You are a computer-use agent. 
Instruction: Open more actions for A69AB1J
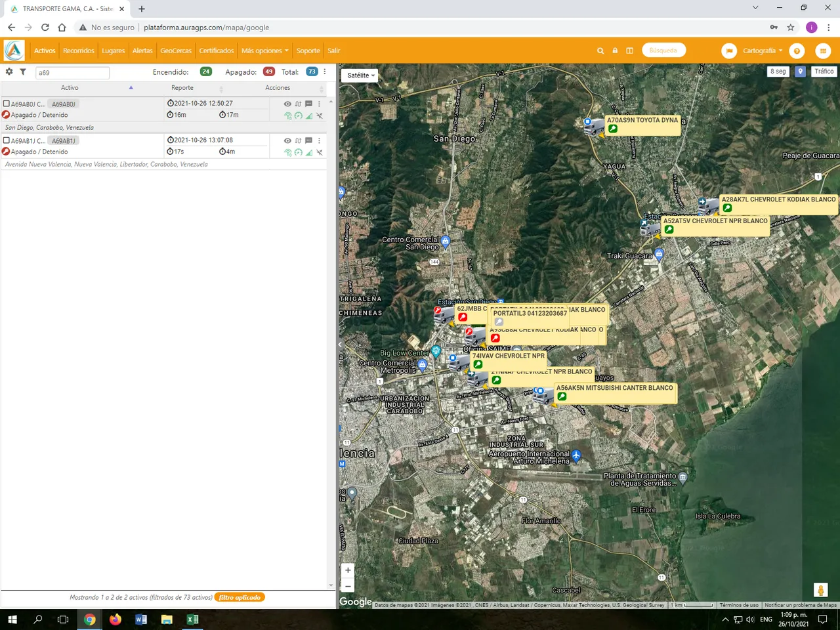(x=320, y=140)
